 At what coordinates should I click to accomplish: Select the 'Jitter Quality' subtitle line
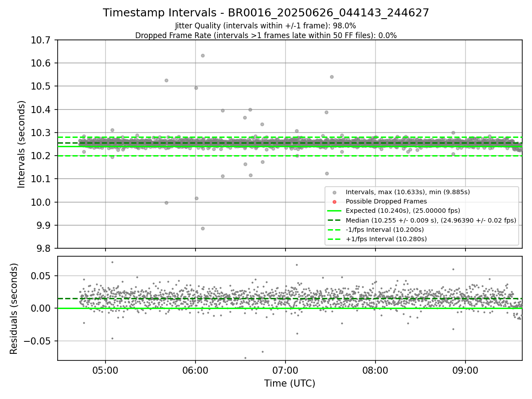pos(266,26)
